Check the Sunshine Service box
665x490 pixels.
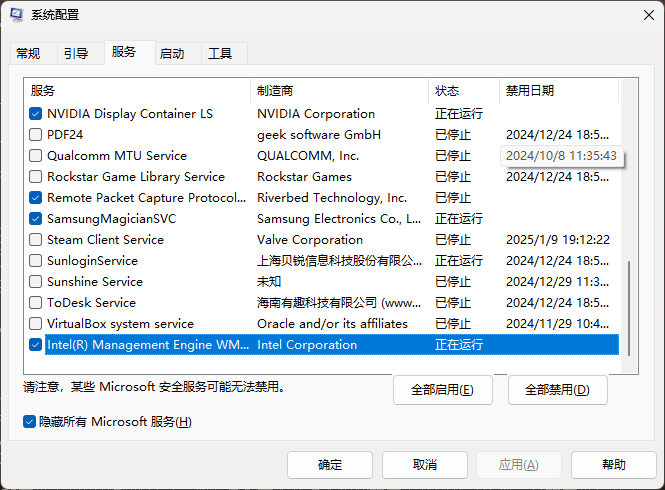point(36,282)
